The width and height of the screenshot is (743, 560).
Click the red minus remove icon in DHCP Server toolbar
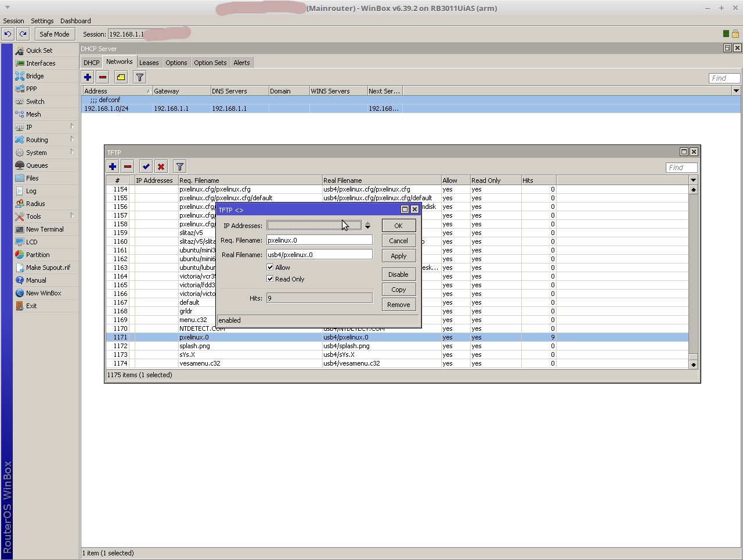[103, 77]
